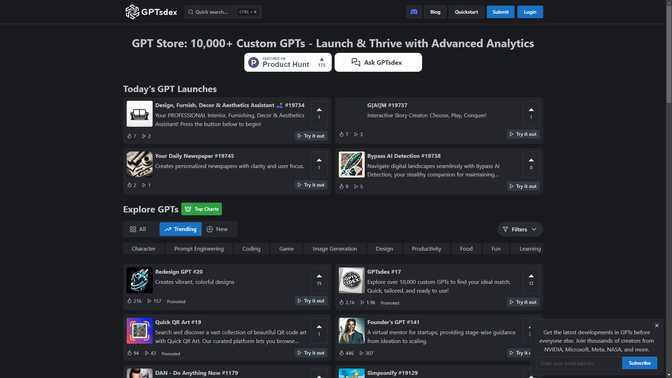672x378 pixels.
Task: Try out Your Daily Newspaper
Action: click(311, 185)
